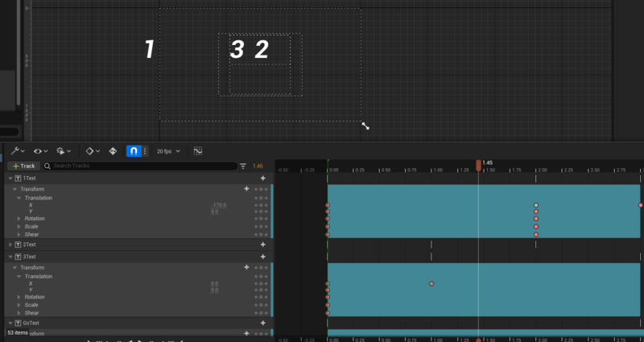Expand Shear under 3Text
This screenshot has width=644, height=342.
coord(19,313)
